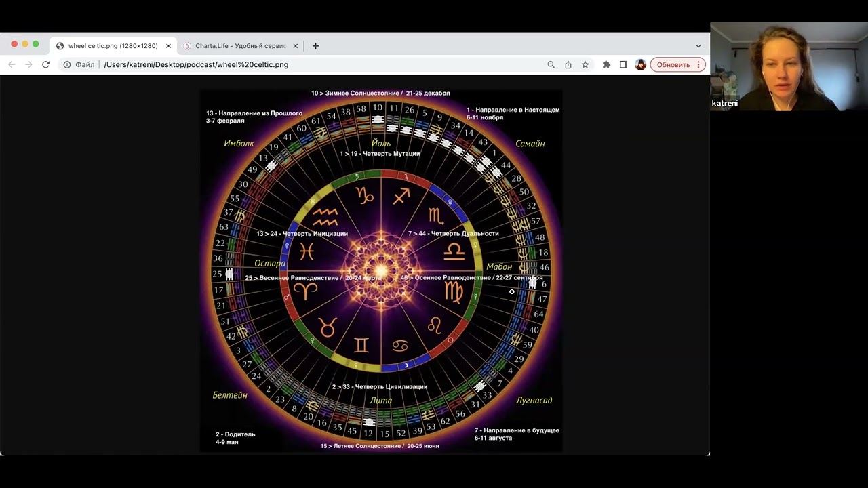Image resolution: width=868 pixels, height=488 pixels.
Task: Open the extensions puzzle icon
Action: pyautogui.click(x=606, y=64)
